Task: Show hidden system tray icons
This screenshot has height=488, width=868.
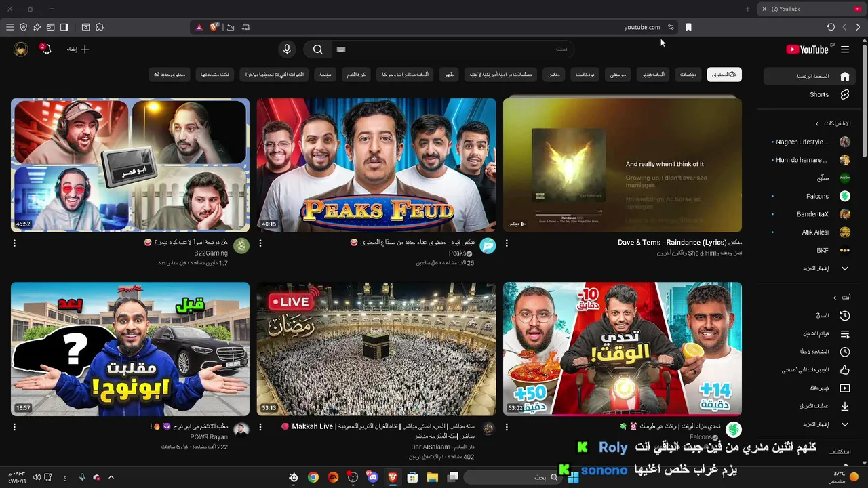Action: (111, 477)
